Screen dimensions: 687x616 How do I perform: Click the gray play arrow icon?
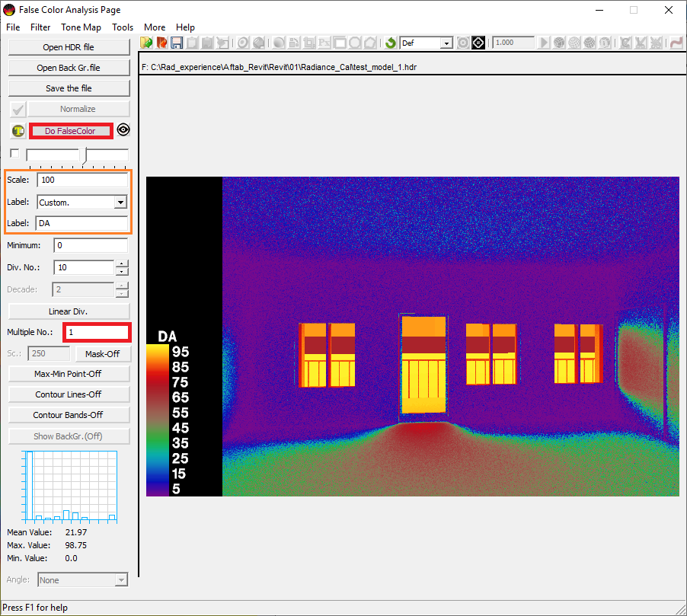pos(544,43)
